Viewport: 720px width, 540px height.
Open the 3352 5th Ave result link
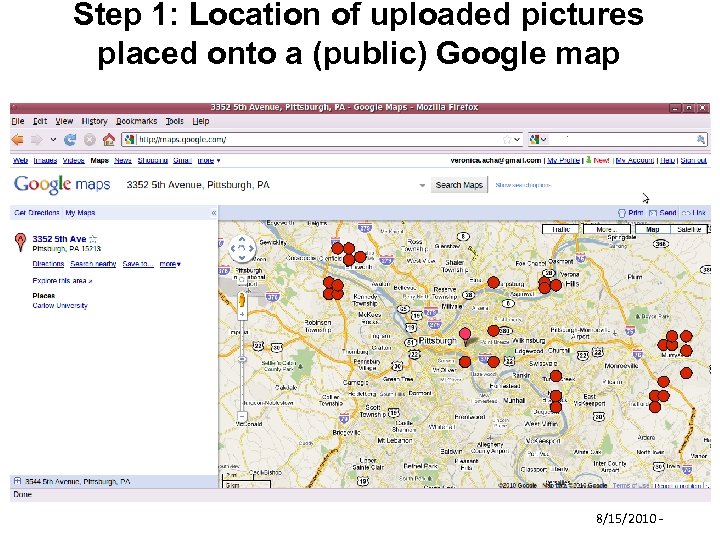pos(59,239)
